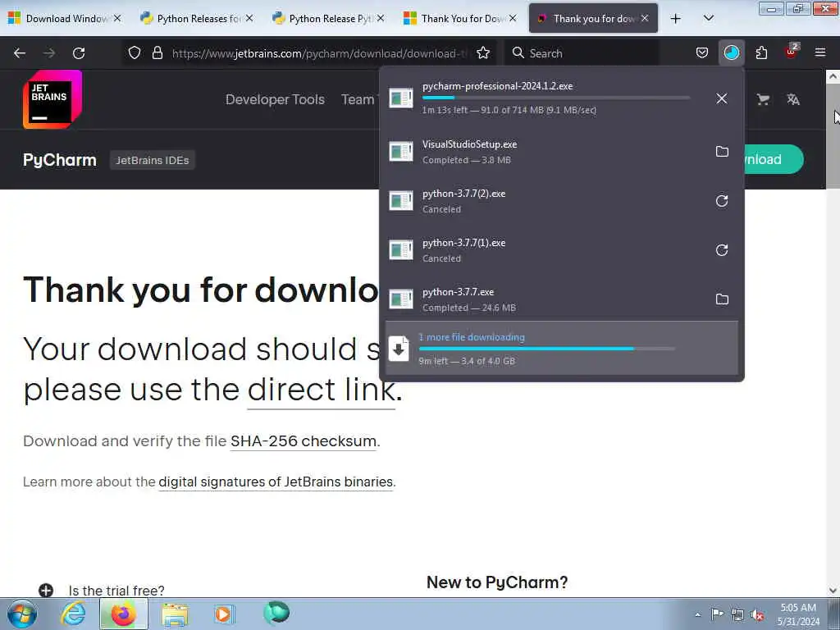The image size is (840, 630).
Task: Open the direct link
Action: coord(322,389)
